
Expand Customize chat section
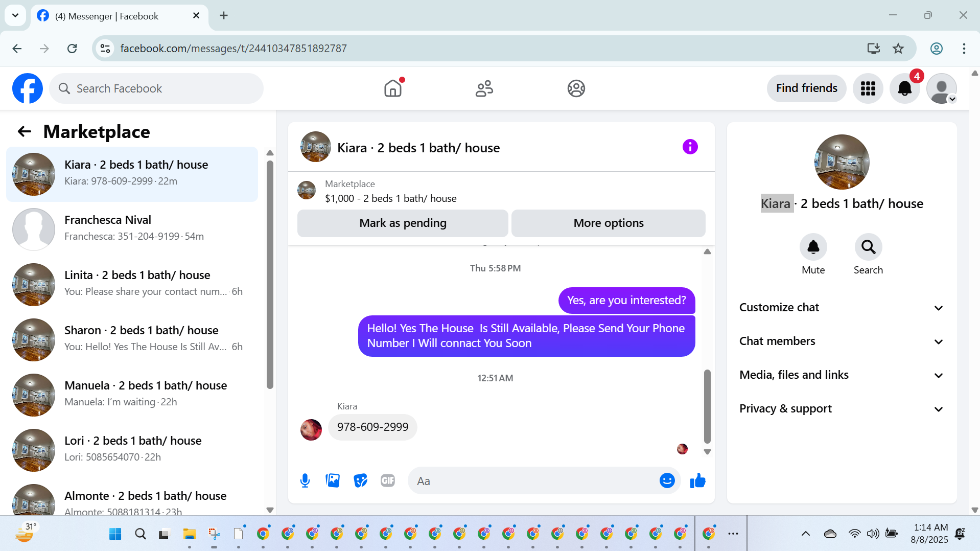[842, 308]
